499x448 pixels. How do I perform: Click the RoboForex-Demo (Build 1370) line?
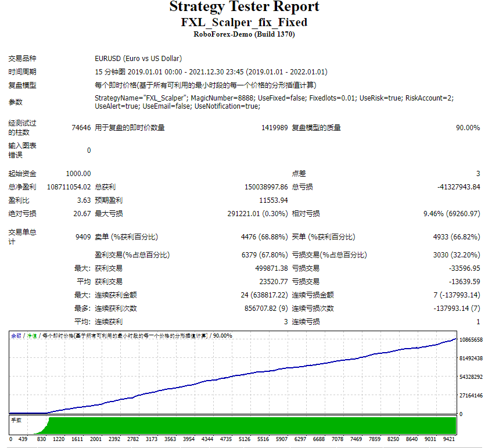point(244,34)
